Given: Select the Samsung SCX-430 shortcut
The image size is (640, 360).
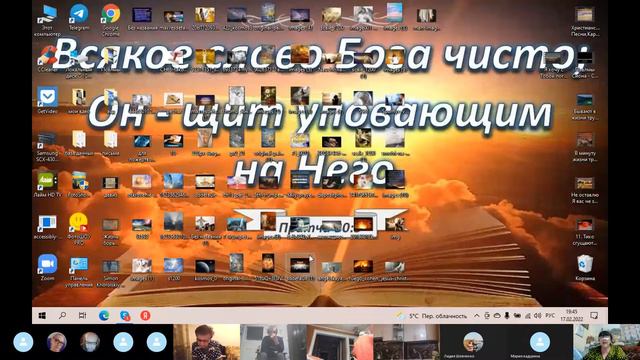Looking at the screenshot, I should click(x=47, y=146).
